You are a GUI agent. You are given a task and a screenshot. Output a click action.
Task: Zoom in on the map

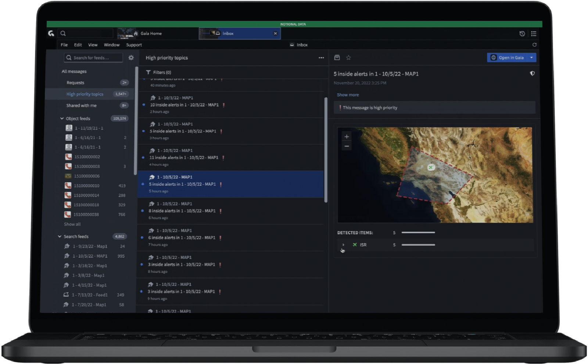347,137
